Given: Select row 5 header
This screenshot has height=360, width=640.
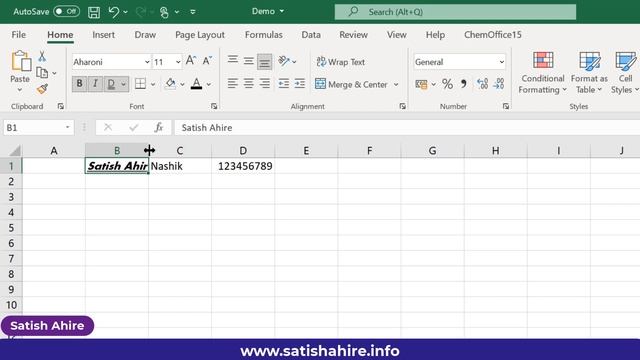Looking at the screenshot, I should click(x=11, y=228).
